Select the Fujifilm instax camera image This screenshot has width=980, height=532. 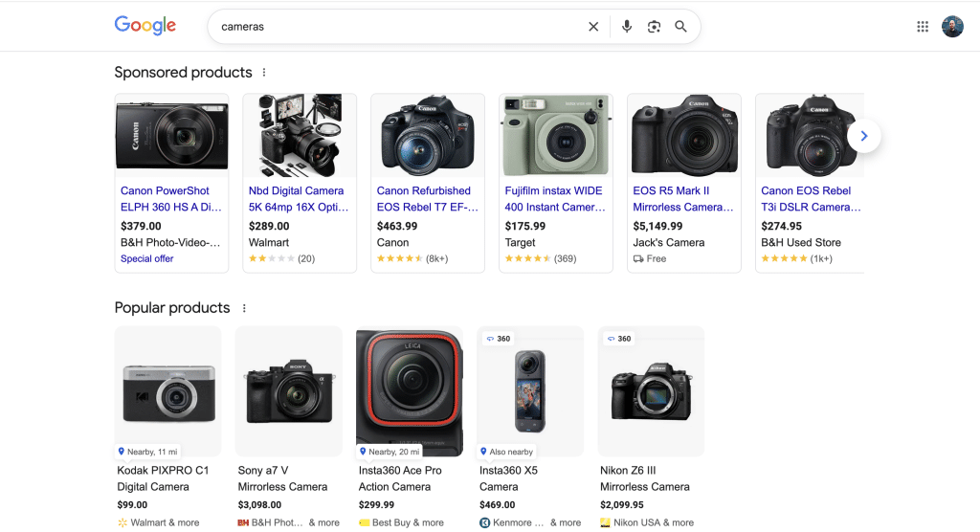coord(556,136)
